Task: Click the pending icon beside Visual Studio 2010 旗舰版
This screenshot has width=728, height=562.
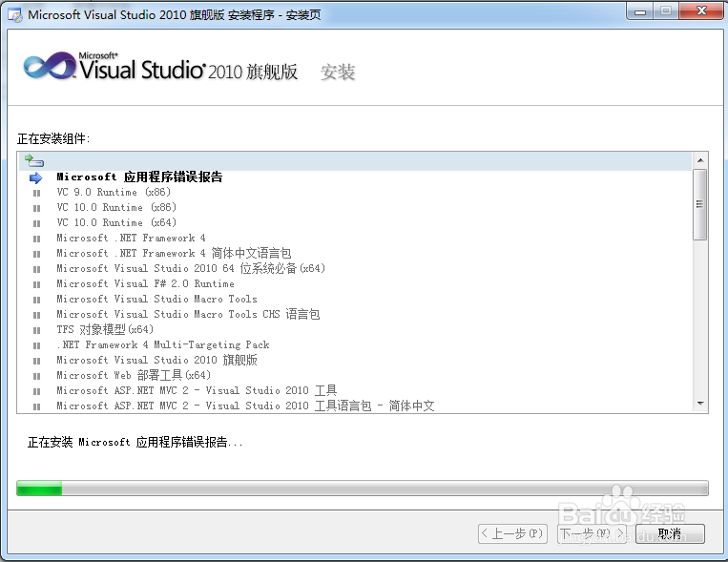Action: (x=36, y=361)
